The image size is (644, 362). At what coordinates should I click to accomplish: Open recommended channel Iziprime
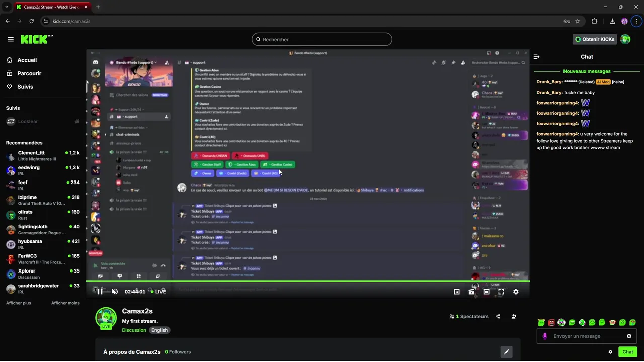point(43,200)
